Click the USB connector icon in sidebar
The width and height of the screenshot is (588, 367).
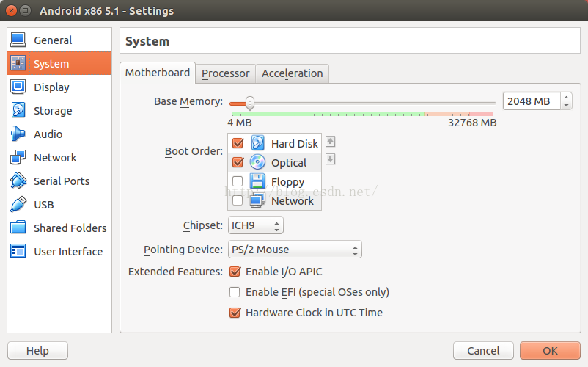coord(18,204)
